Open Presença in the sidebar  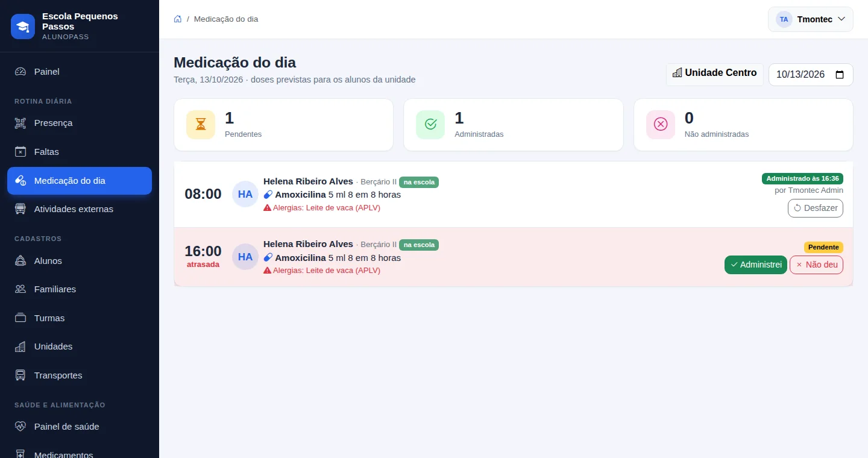80,123
